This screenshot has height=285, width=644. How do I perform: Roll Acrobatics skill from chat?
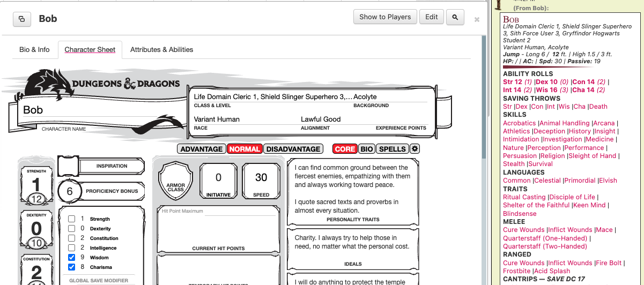tap(520, 123)
